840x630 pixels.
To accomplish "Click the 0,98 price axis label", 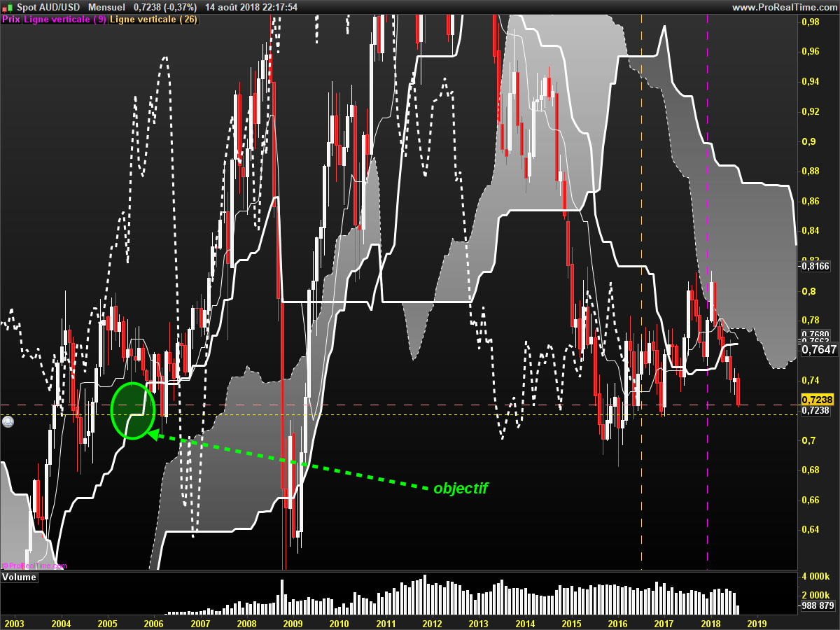I will [811, 22].
